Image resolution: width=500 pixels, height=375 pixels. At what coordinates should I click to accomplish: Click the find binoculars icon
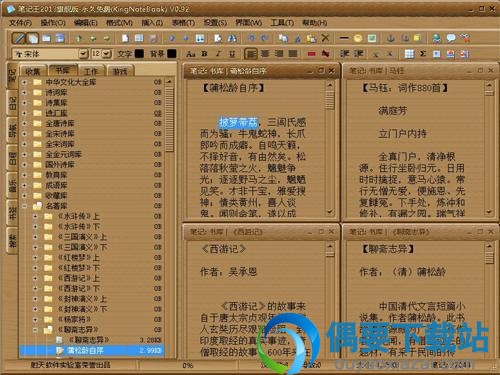coord(232,38)
